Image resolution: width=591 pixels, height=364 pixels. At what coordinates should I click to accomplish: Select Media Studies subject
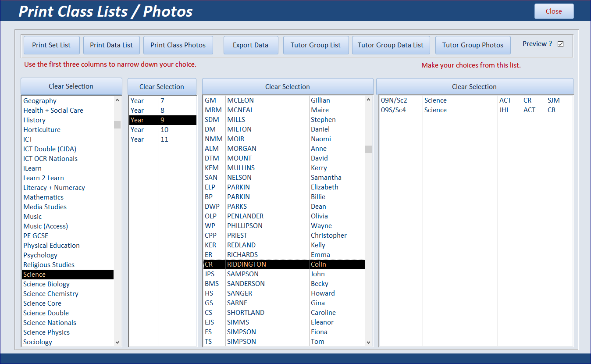(x=68, y=207)
